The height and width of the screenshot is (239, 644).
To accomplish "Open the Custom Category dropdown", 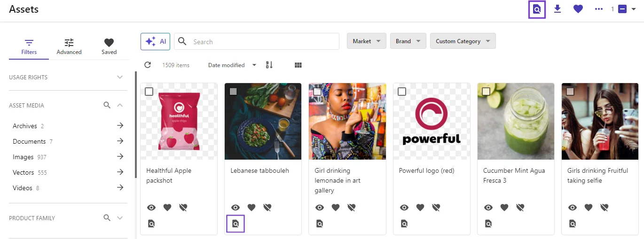I will (463, 41).
